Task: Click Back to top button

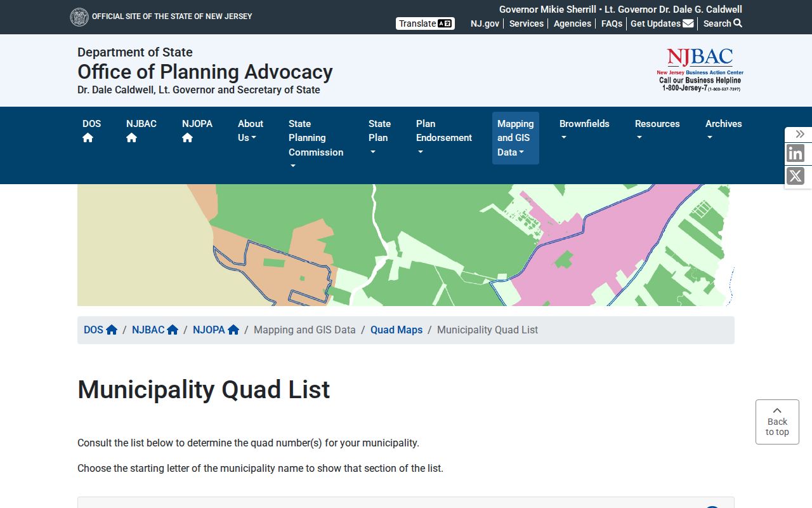Action: (x=777, y=422)
